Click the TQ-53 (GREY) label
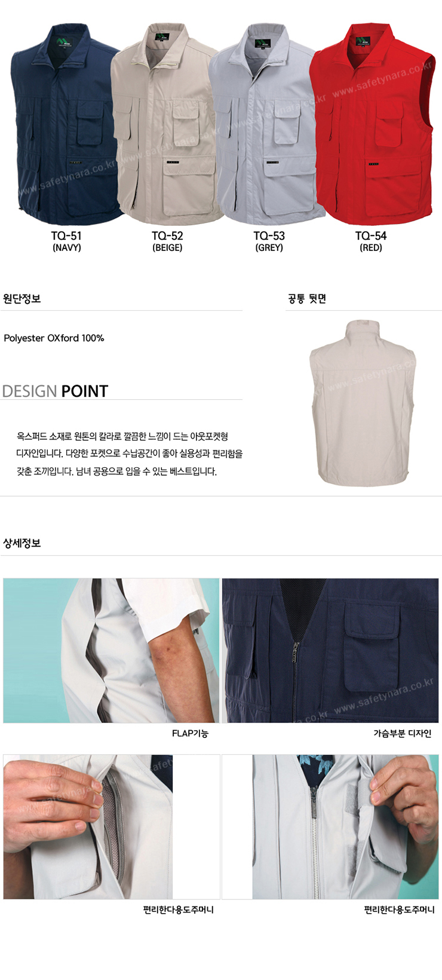The width and height of the screenshot is (442, 980). pyautogui.click(x=269, y=241)
